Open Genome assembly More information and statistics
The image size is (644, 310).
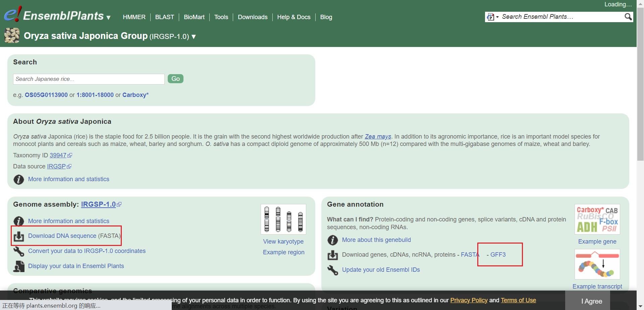[x=69, y=221]
